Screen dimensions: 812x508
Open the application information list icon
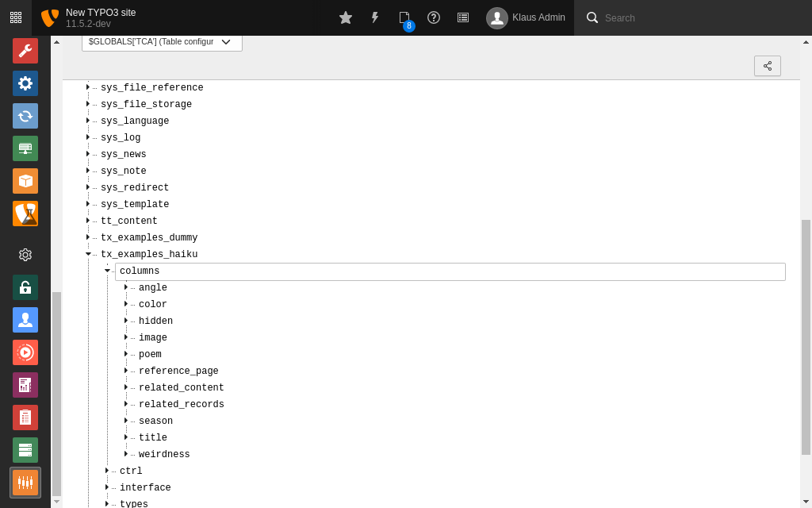463,17
